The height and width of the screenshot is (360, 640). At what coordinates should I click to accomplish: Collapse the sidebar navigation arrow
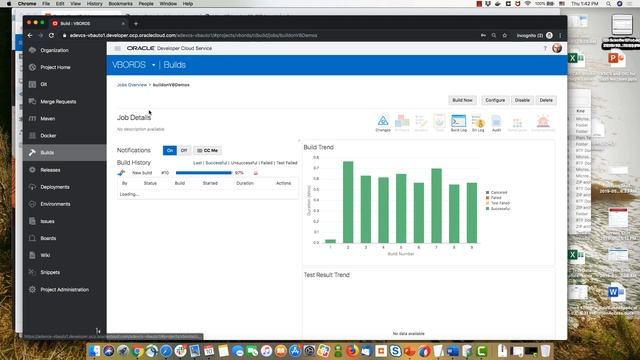98,331
